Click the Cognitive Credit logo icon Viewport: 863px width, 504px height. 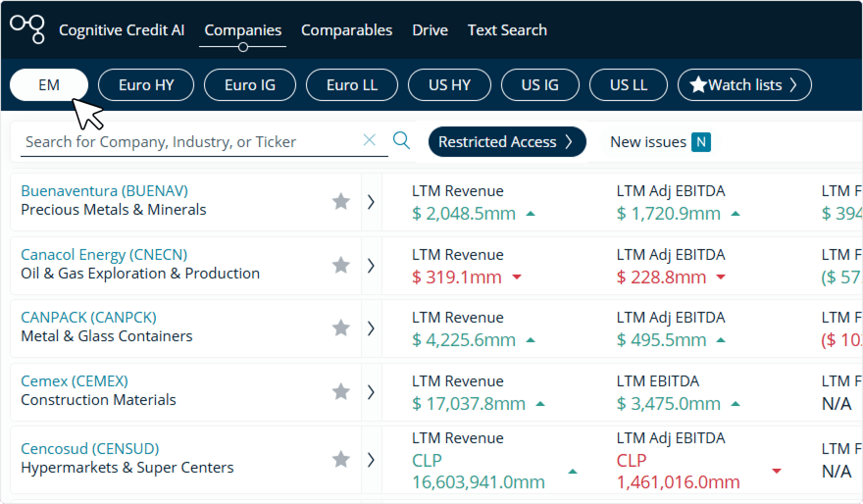pos(27,29)
